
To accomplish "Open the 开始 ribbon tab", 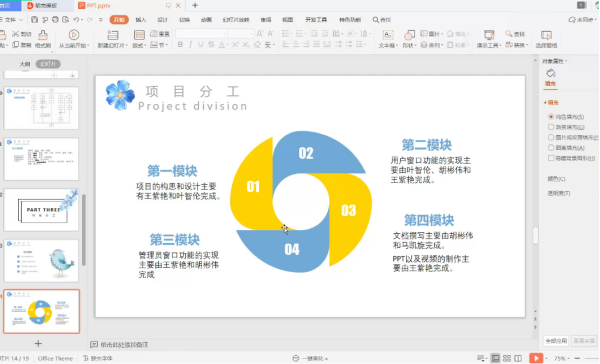I will [119, 20].
